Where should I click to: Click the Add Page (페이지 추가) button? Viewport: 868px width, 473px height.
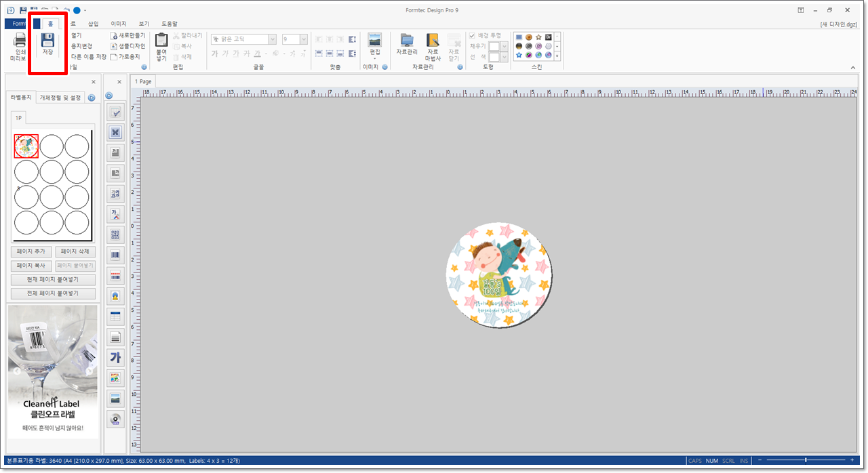click(31, 251)
